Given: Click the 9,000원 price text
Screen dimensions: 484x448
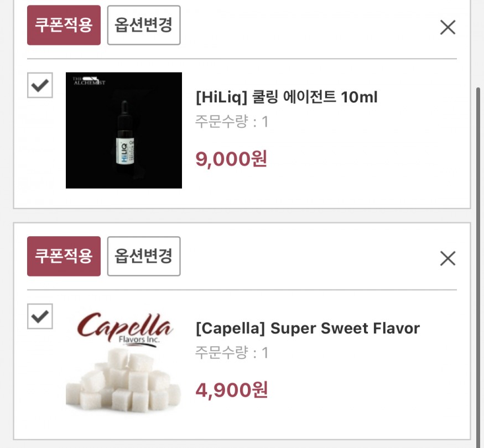Looking at the screenshot, I should pyautogui.click(x=231, y=159).
